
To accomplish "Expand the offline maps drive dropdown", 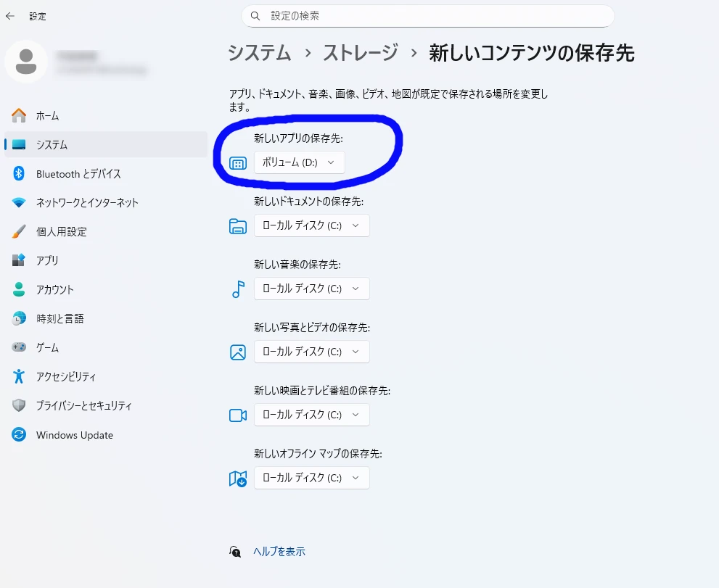I will coord(311,478).
